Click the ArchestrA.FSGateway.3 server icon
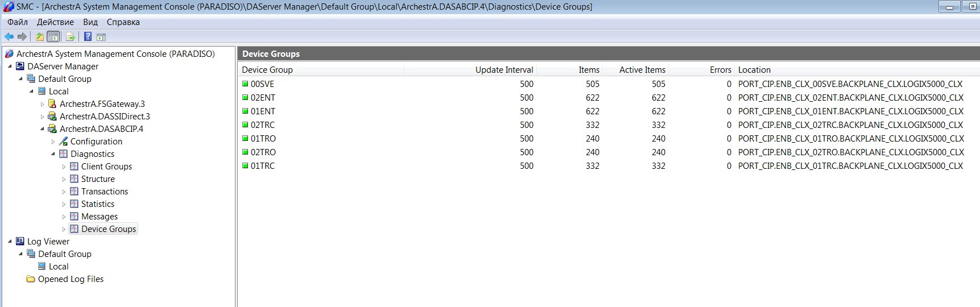This screenshot has width=980, height=307. [52, 104]
